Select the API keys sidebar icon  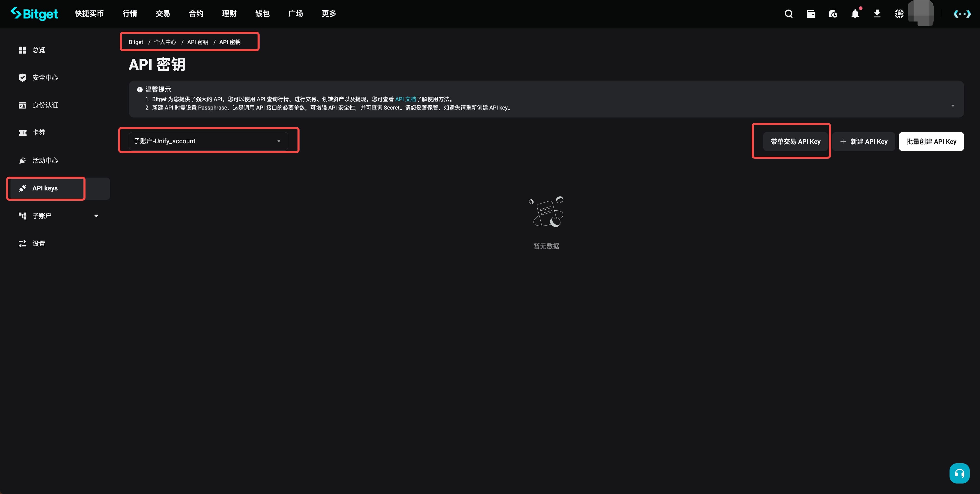coord(23,188)
